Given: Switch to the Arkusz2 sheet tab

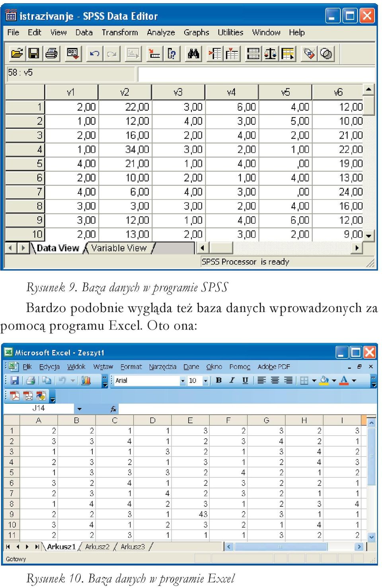Looking at the screenshot, I should (97, 547).
